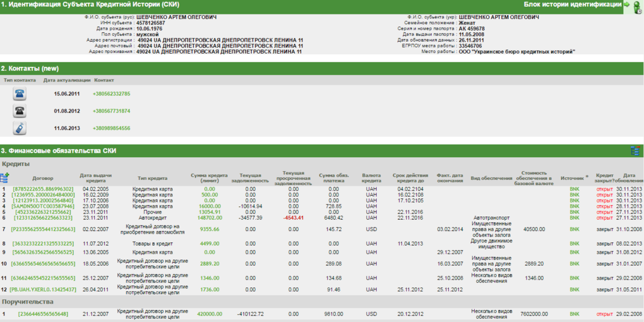644x322 pixels.
Task: Open phone number +380567731874
Action: pos(111,111)
